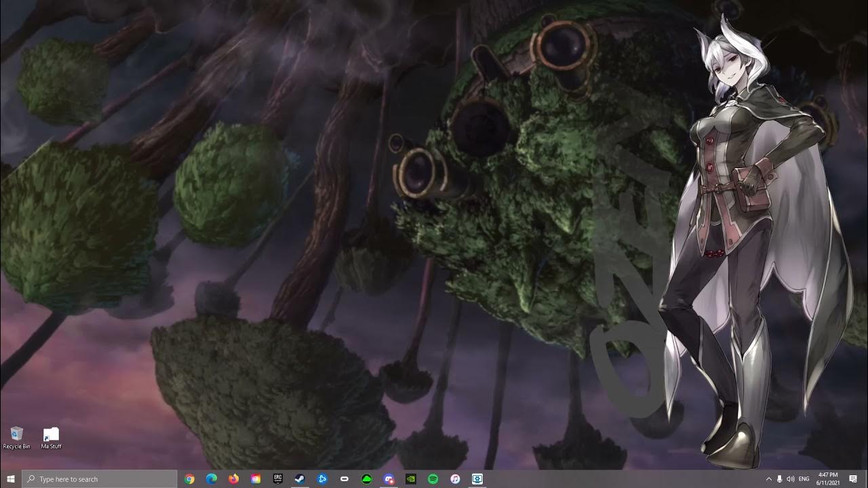Launch Firefox from the taskbar

click(234, 479)
